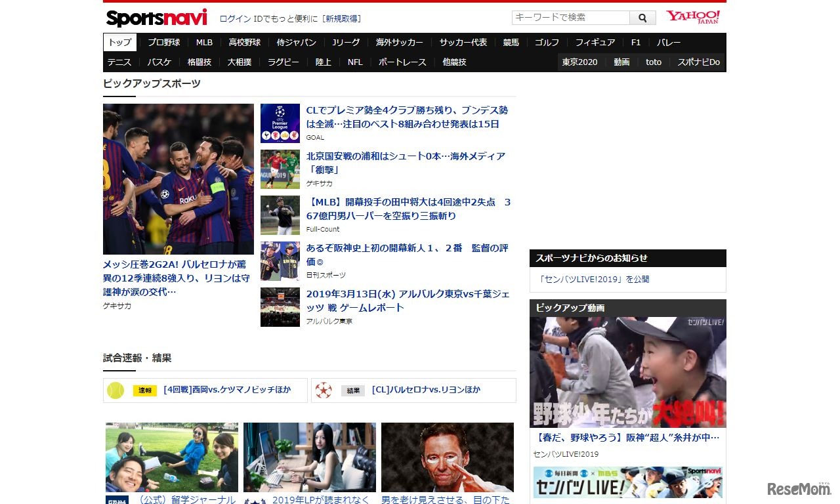This screenshot has height=504, width=840.
Task: Click the ad image of a man touching his face
Action: pyautogui.click(x=448, y=457)
